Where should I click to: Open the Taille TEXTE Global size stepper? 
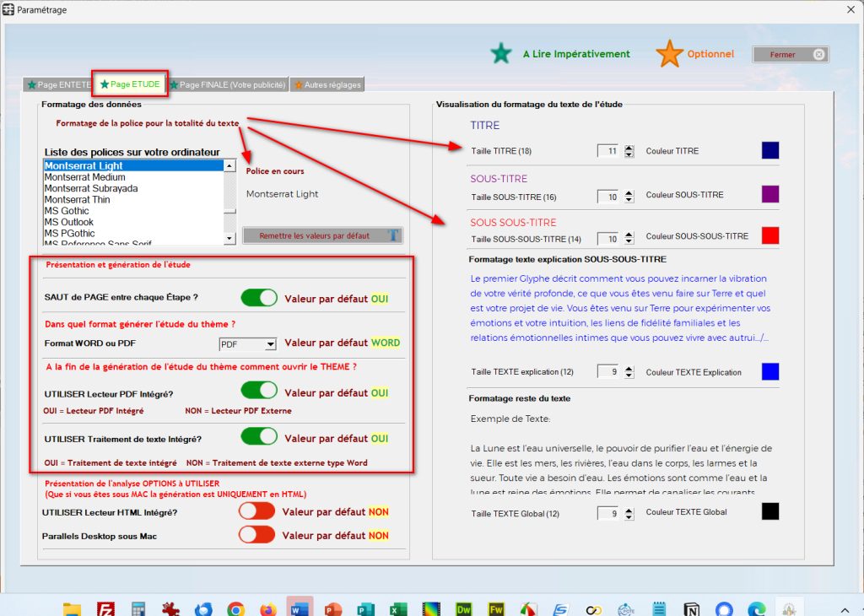click(629, 512)
